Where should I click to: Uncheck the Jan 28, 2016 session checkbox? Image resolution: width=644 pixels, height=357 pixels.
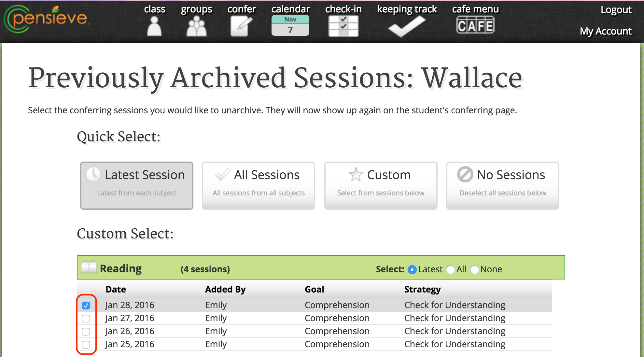coord(86,306)
